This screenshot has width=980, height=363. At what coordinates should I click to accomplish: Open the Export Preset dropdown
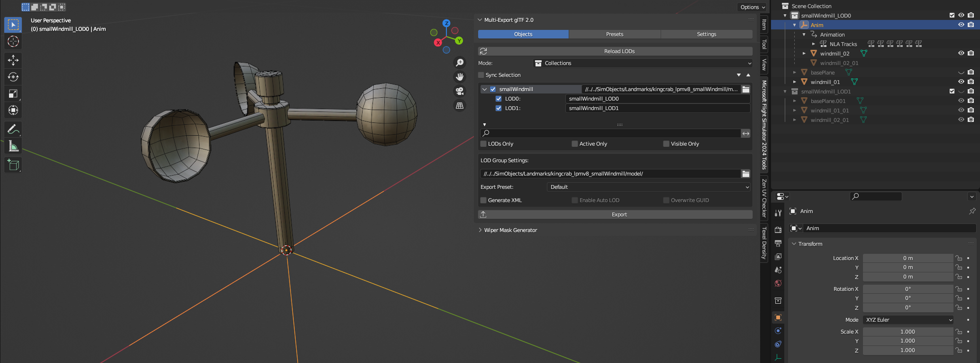tap(648, 187)
